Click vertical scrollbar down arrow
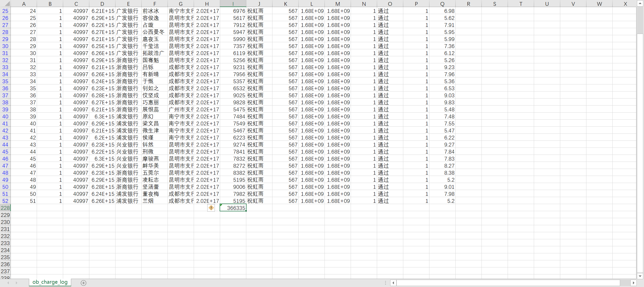The image size is (644, 287). 640,276
